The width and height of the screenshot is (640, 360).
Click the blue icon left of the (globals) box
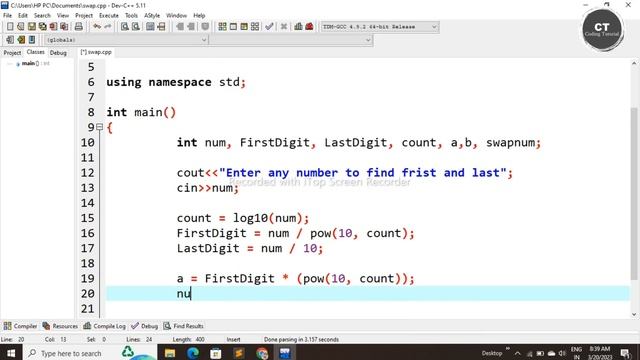(x=32, y=40)
